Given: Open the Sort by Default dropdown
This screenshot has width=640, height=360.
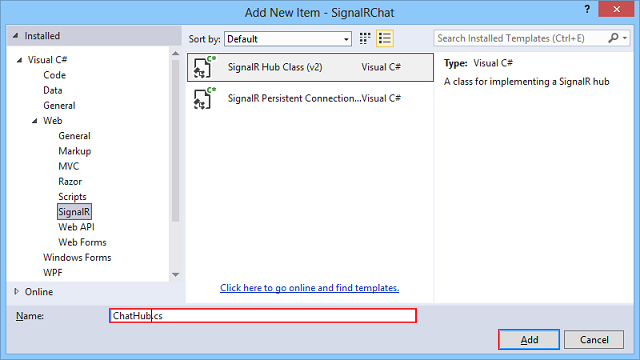Looking at the screenshot, I should click(x=288, y=39).
